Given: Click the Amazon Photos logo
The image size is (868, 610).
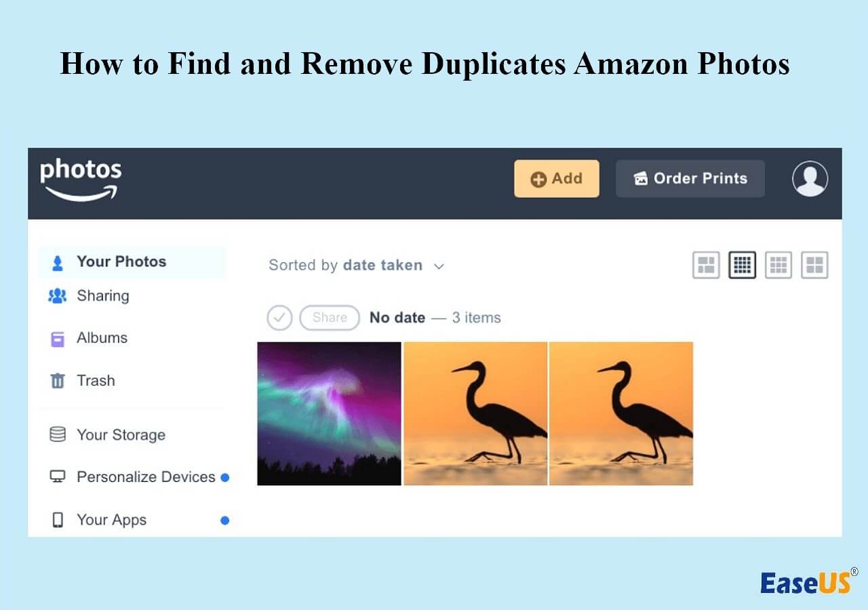Looking at the screenshot, I should [x=81, y=180].
